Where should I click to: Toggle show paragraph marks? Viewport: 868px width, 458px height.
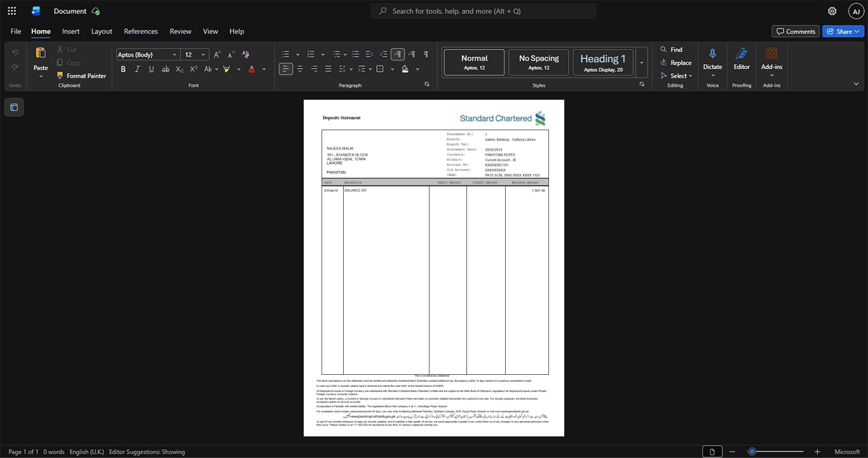click(x=426, y=55)
